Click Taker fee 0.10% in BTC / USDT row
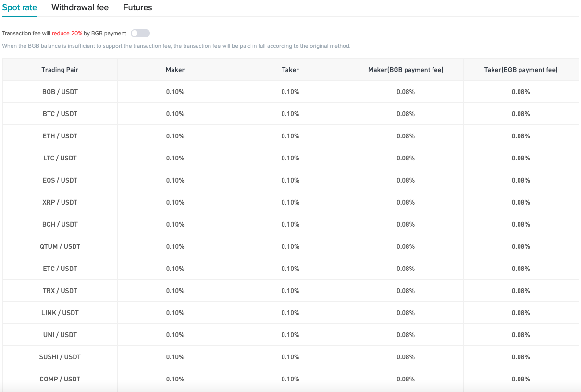581x392 pixels. point(291,114)
